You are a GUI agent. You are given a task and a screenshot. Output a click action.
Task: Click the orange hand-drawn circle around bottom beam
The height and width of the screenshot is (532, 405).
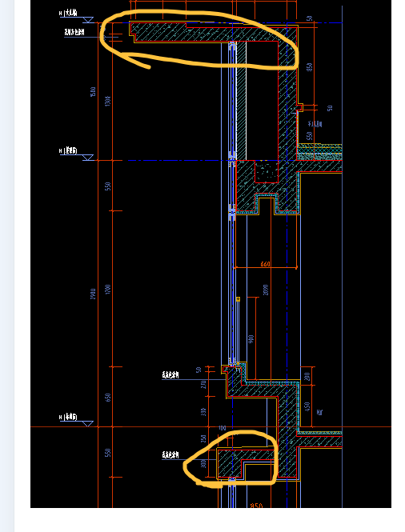(231, 459)
